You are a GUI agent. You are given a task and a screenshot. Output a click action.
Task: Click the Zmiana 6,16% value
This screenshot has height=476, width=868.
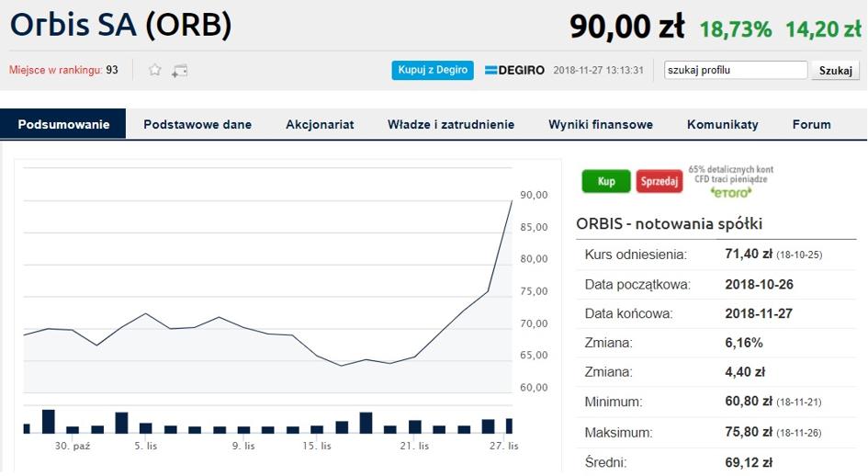tap(744, 343)
